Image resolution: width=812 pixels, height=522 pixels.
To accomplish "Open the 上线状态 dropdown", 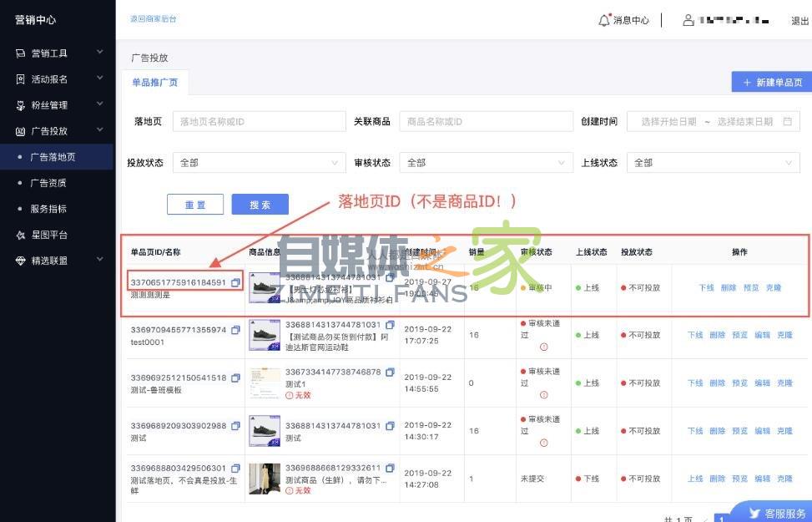I will click(713, 163).
